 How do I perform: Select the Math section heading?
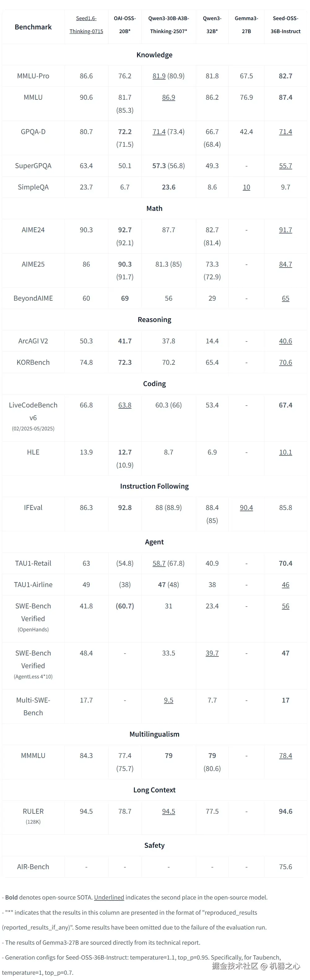pyautogui.click(x=154, y=208)
